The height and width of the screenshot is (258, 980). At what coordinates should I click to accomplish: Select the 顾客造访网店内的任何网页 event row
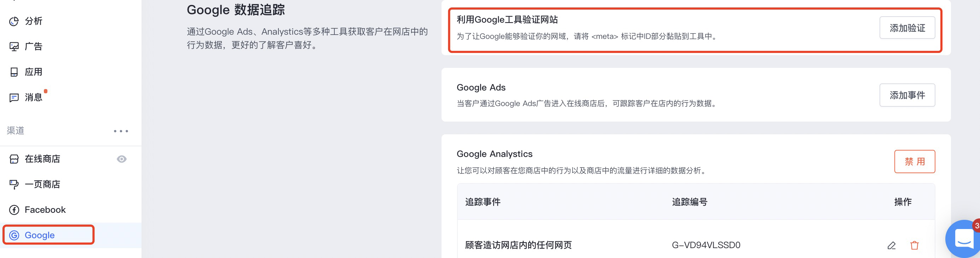click(x=518, y=245)
